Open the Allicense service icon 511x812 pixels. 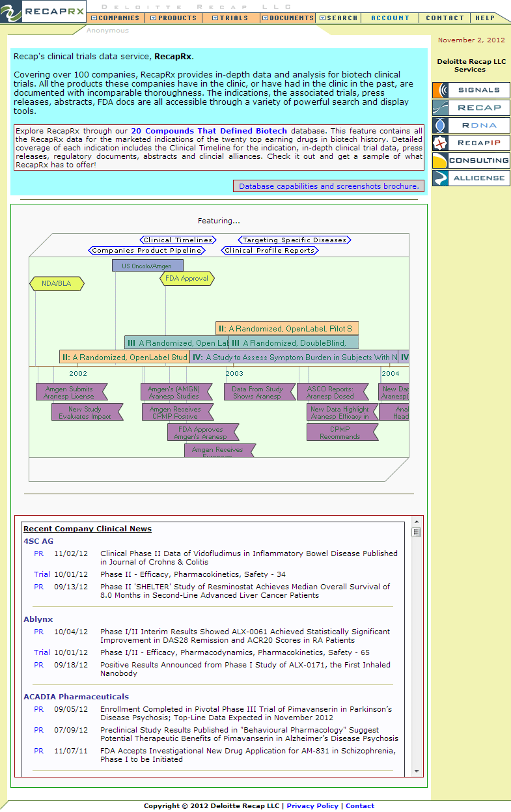471,178
